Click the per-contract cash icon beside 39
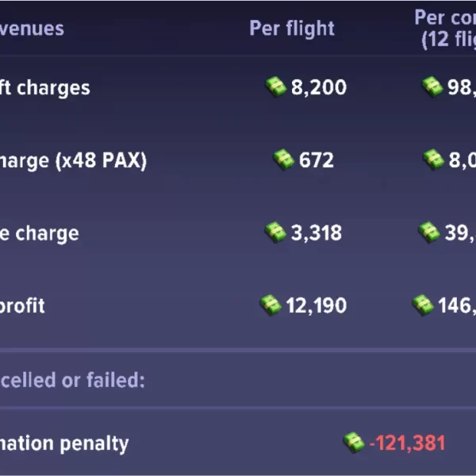Screen dimensions: 476x476 tap(428, 232)
